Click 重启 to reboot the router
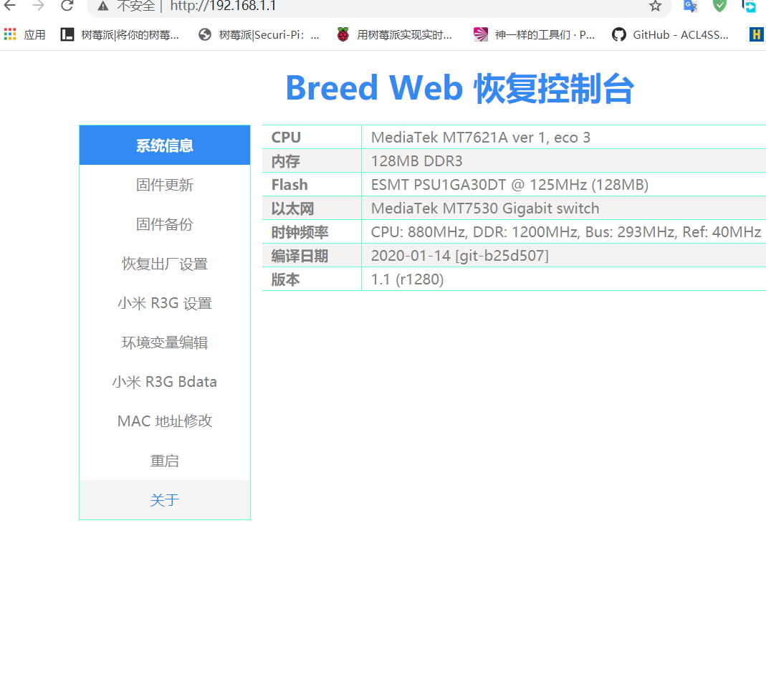The image size is (766, 700). 165,461
